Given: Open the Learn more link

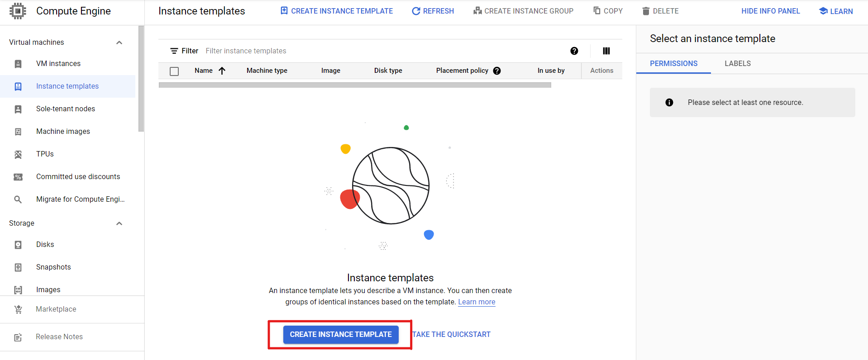Looking at the screenshot, I should click(477, 302).
